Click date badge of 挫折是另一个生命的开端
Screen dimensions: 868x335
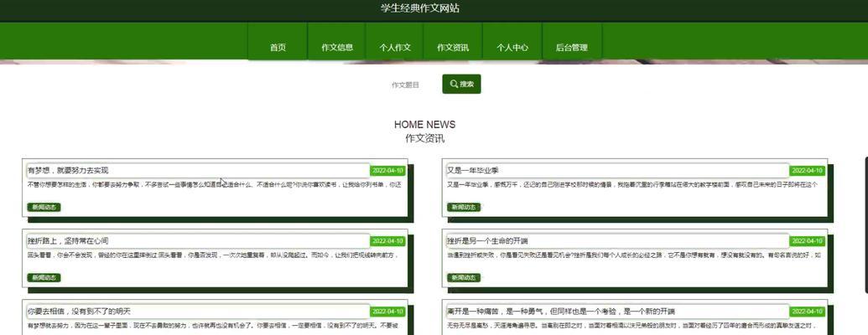pos(807,241)
